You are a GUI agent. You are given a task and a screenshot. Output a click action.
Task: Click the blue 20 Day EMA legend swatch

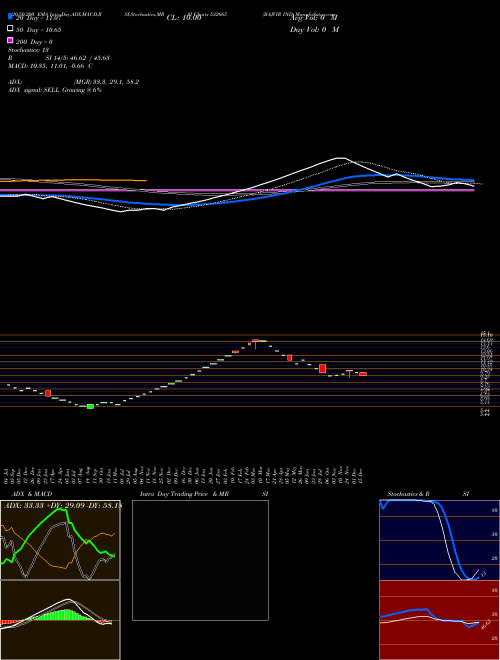click(x=10, y=16)
